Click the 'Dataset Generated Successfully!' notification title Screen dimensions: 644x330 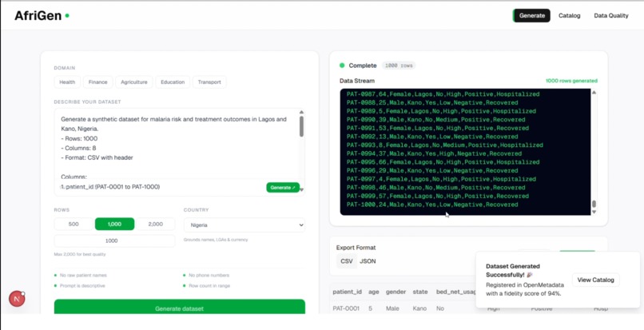tap(513, 270)
